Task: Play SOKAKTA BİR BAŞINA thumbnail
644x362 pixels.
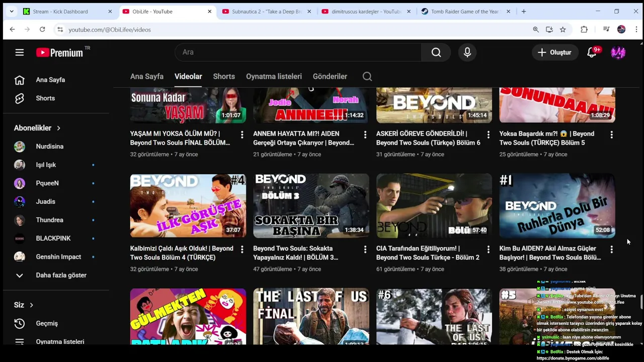Action: pyautogui.click(x=311, y=206)
